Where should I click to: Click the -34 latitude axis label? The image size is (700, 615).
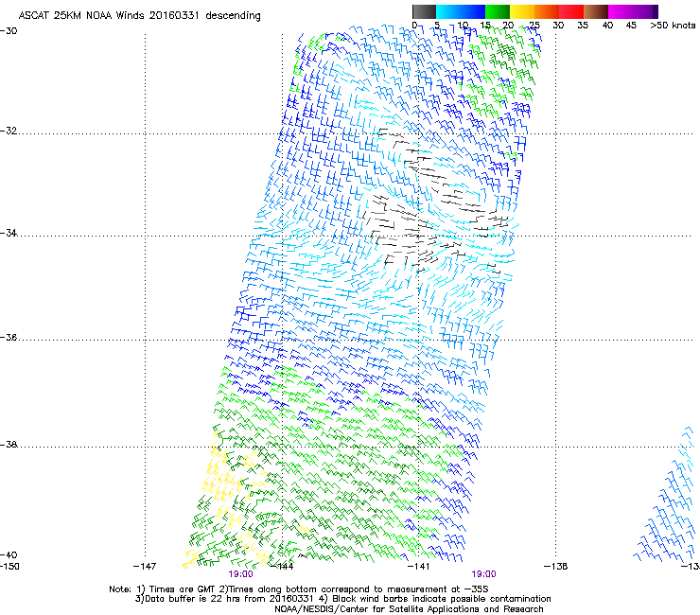9,233
